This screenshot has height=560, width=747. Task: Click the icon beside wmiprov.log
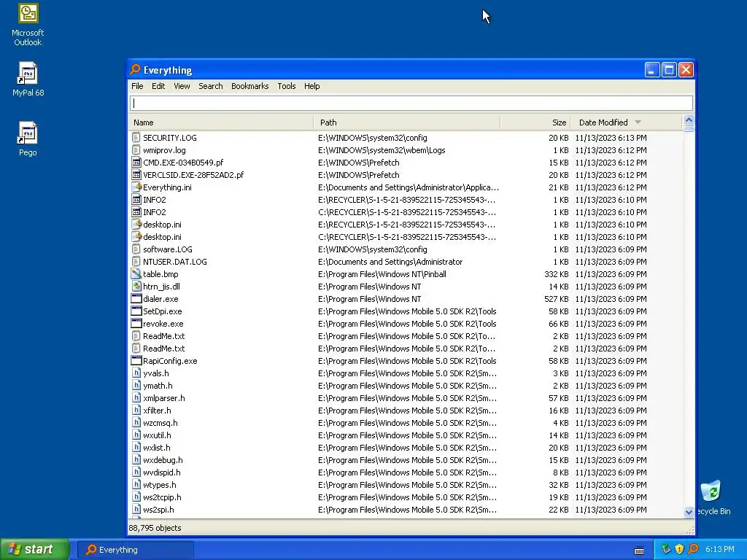(136, 150)
